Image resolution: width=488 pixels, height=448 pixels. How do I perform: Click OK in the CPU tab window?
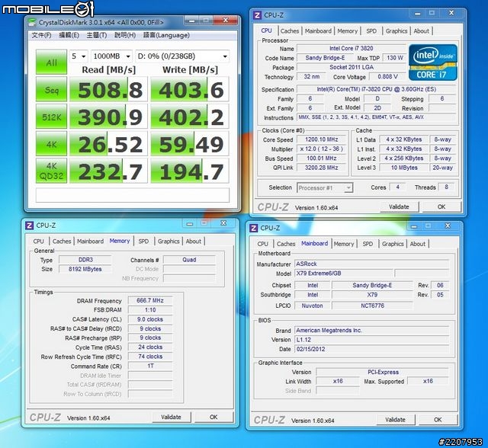pos(441,207)
